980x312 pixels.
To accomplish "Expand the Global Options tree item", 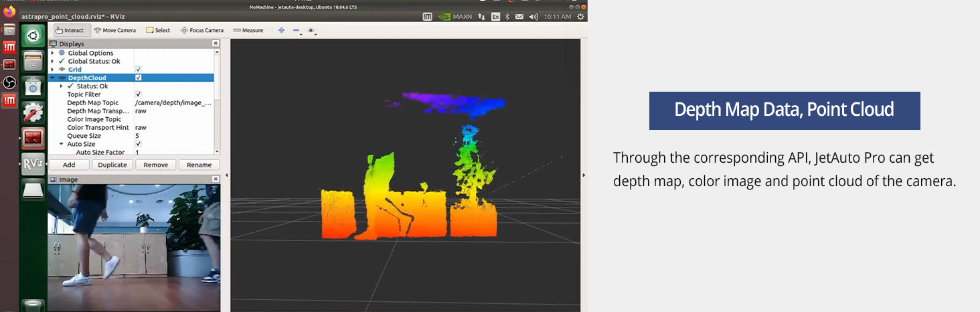I will click(53, 53).
